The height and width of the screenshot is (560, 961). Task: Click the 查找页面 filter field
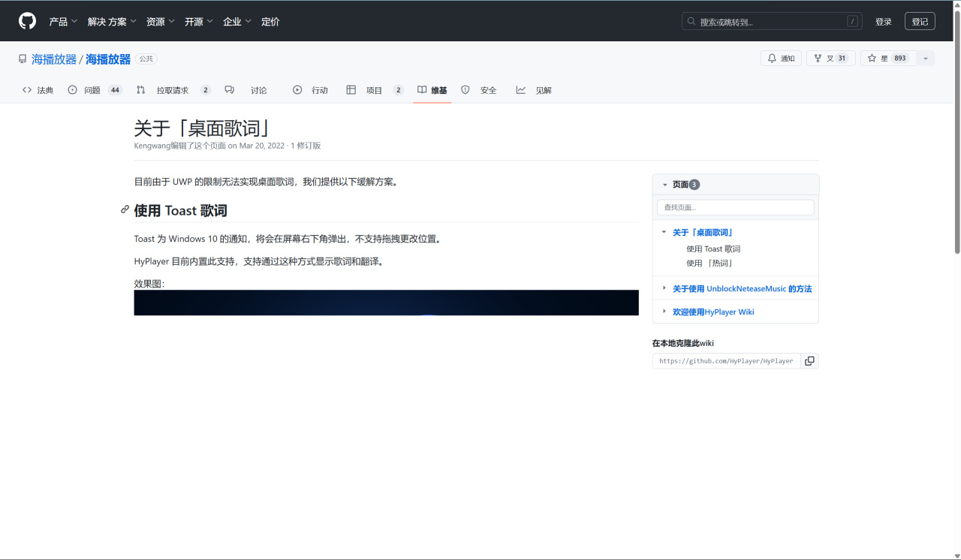736,207
